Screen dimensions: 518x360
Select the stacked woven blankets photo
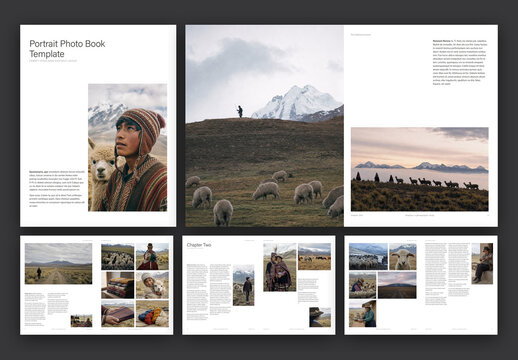click(x=118, y=285)
